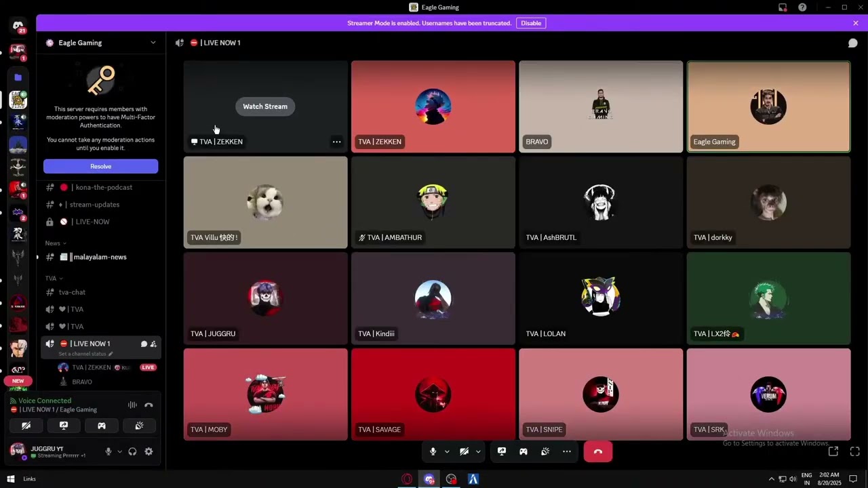Click the Resolve button
The height and width of the screenshot is (488, 868).
[x=101, y=166]
